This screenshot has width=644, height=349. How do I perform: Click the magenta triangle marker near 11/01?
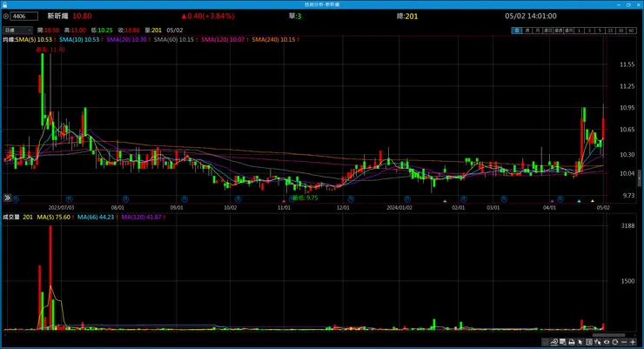(x=284, y=201)
